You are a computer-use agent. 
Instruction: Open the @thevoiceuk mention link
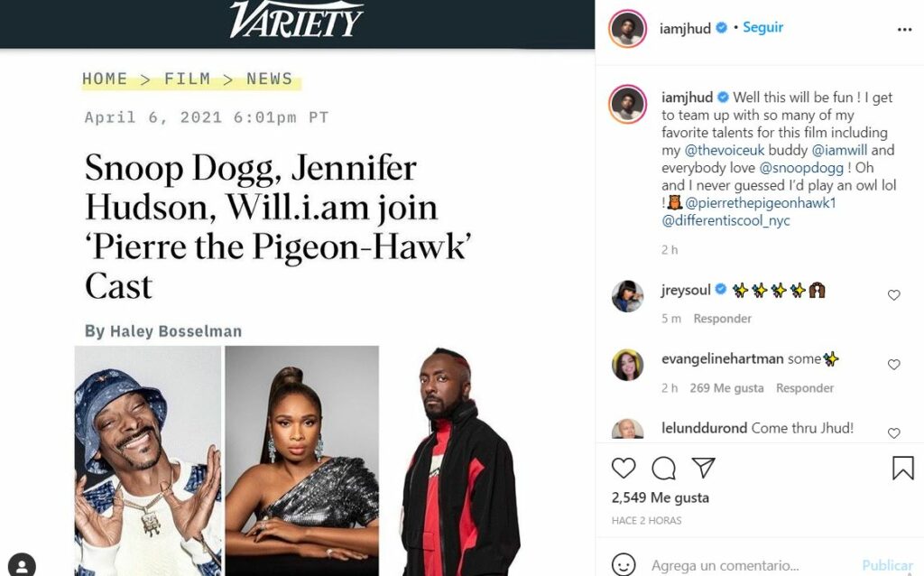click(725, 151)
